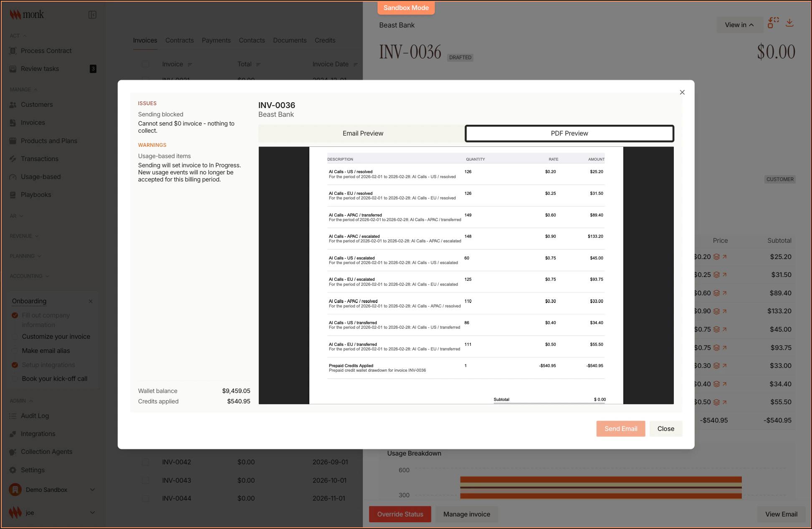This screenshot has width=812, height=529.
Task: Check Make email alias onboarding step
Action: click(x=15, y=351)
